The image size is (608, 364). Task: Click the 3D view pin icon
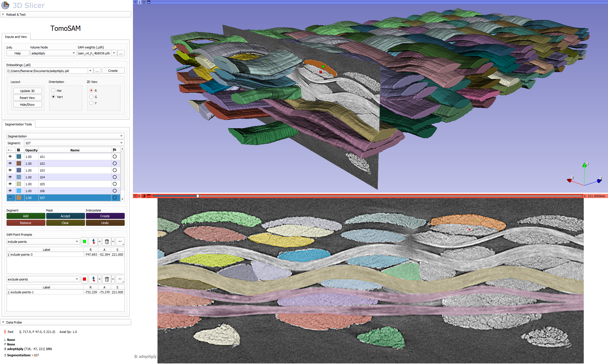click(x=136, y=2)
